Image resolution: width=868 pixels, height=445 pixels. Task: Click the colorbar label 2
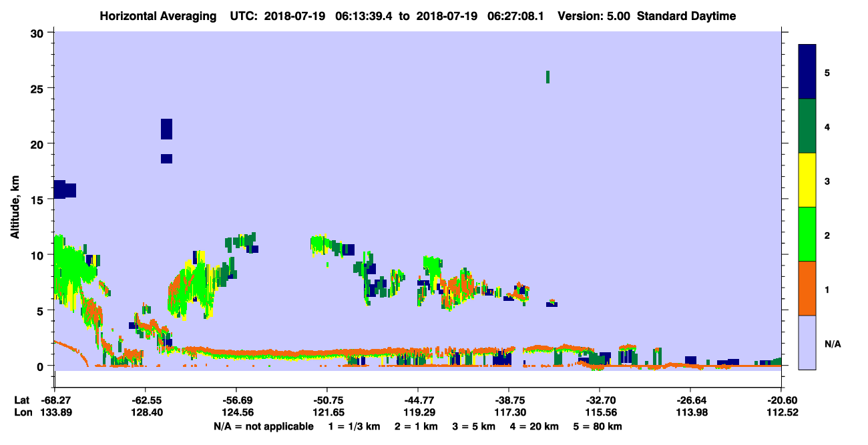pyautogui.click(x=827, y=235)
